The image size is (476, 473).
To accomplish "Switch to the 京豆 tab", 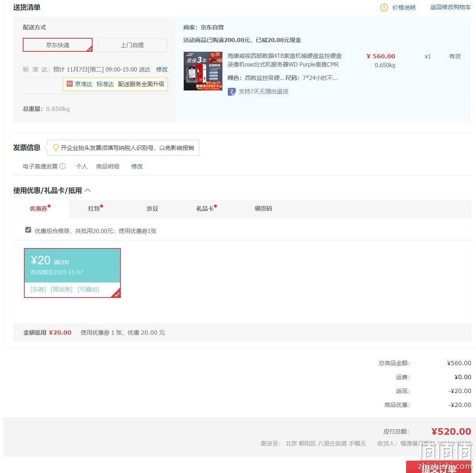I will (152, 209).
